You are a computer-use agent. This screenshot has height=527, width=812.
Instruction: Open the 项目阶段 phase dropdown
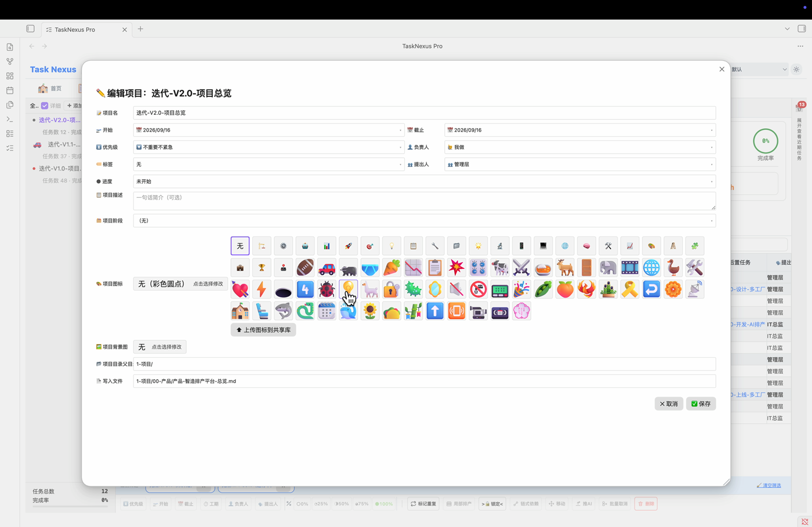pos(425,220)
